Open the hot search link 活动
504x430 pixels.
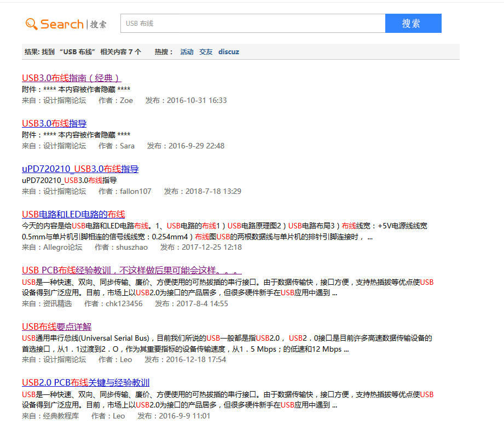187,52
